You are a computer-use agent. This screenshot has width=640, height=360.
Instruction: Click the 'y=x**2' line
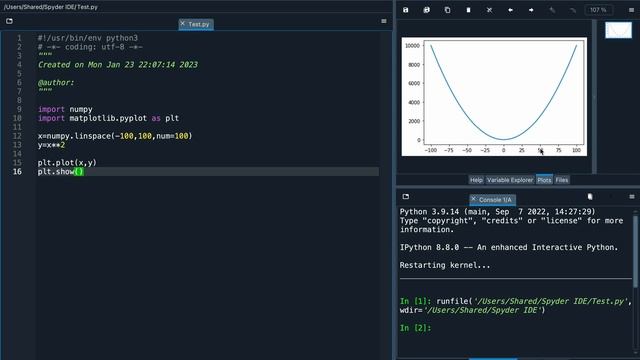coord(51,145)
